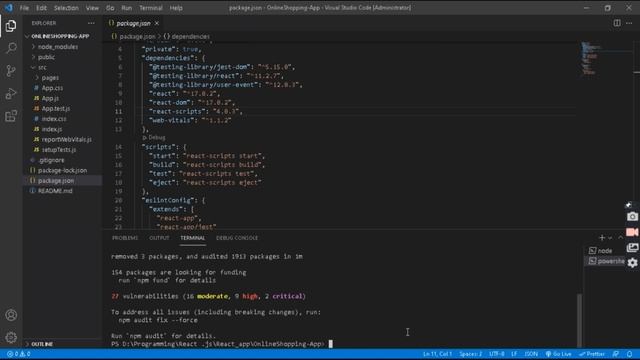Screen dimensions: 640x360
Task: Open the Run menu
Action: (127, 8)
